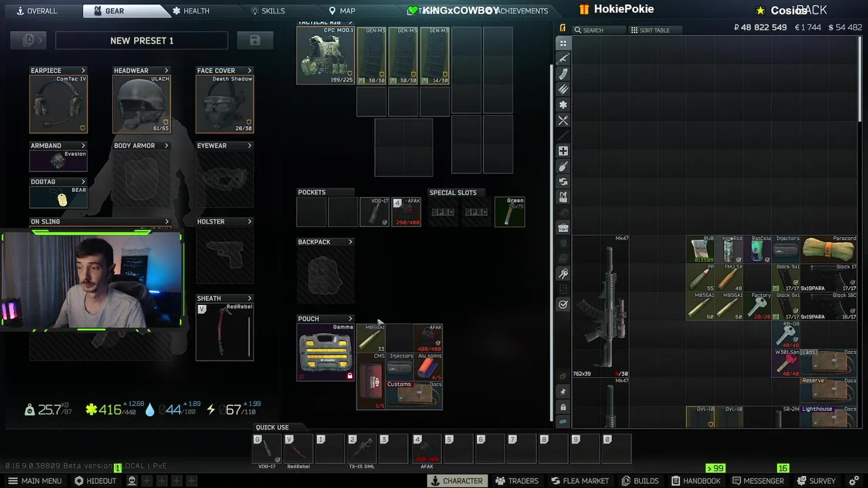The height and width of the screenshot is (488, 868).
Task: Click the save preset floppy icon
Action: (255, 41)
